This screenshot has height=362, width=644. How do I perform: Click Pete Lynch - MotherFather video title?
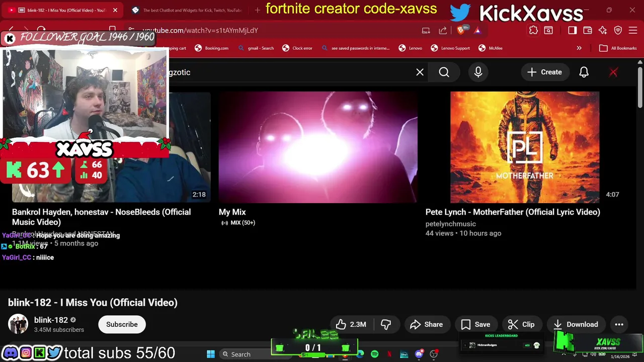coord(513,212)
